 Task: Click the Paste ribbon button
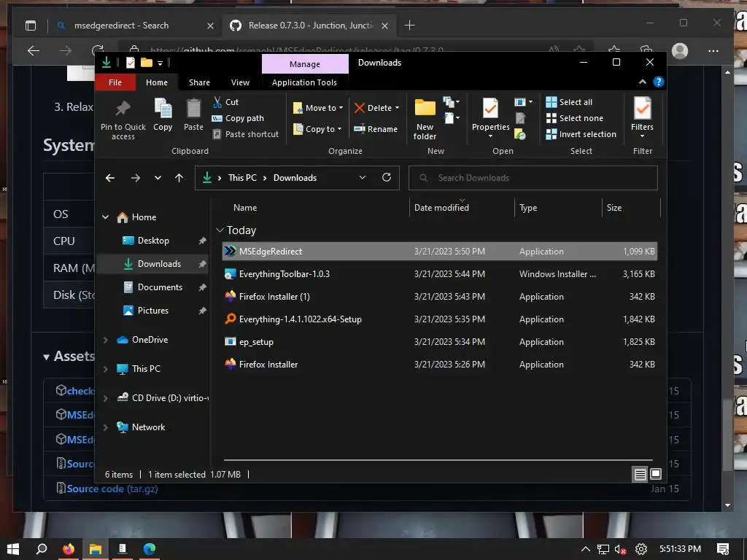coord(193,114)
